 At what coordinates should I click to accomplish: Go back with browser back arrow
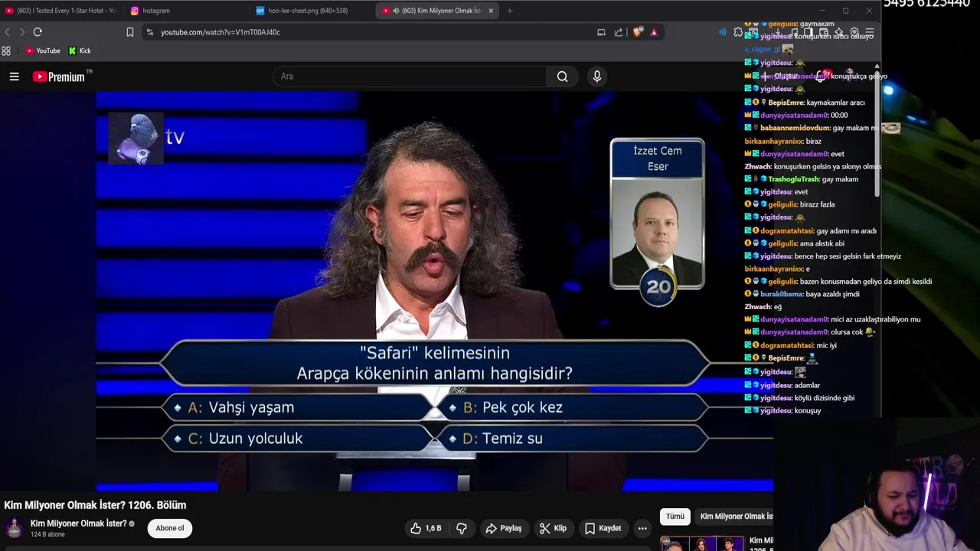pyautogui.click(x=8, y=32)
